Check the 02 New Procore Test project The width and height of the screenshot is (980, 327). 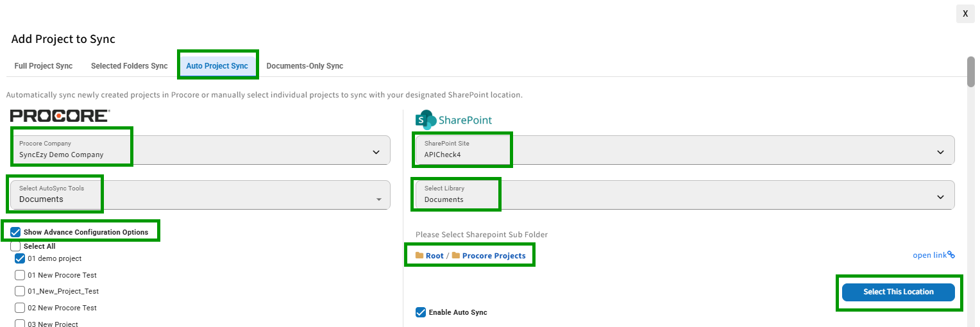tap(20, 308)
